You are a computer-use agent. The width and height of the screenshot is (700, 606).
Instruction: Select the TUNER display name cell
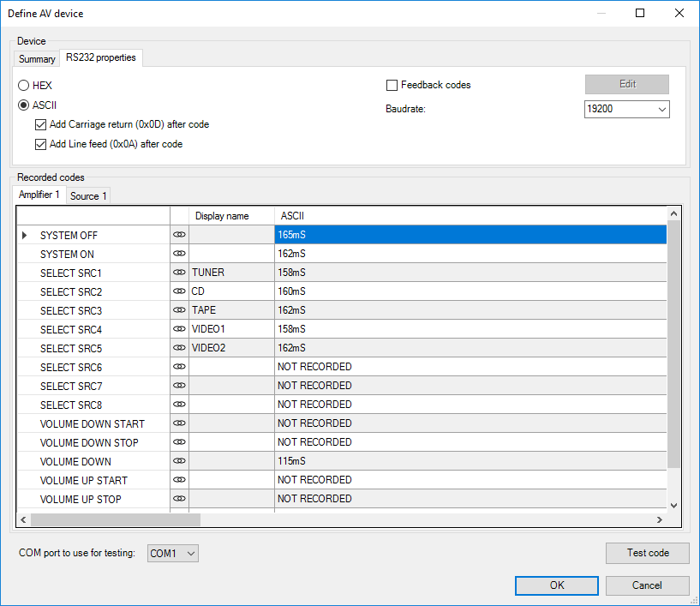coord(230,273)
